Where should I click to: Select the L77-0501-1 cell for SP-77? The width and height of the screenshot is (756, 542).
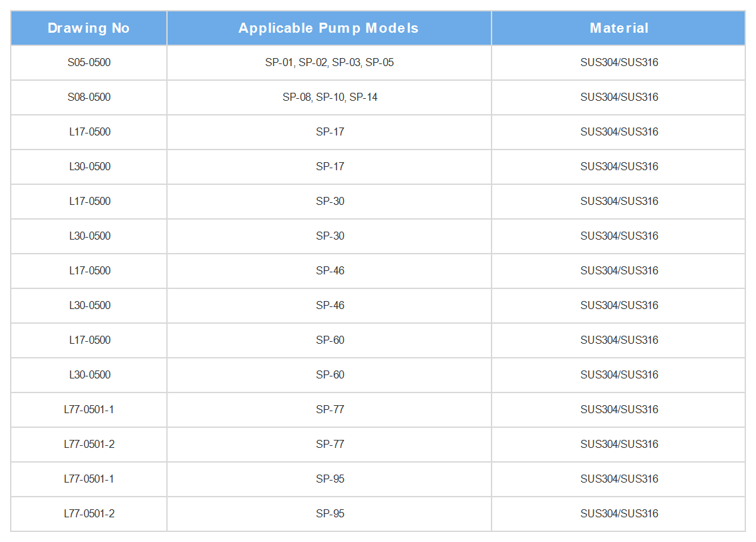89,410
